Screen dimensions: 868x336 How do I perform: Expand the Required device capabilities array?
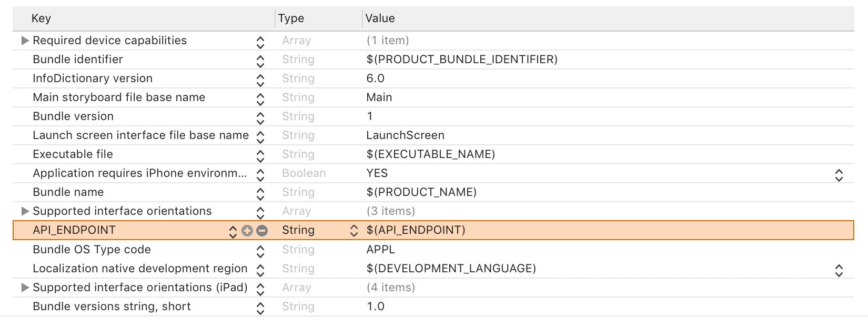pos(24,41)
